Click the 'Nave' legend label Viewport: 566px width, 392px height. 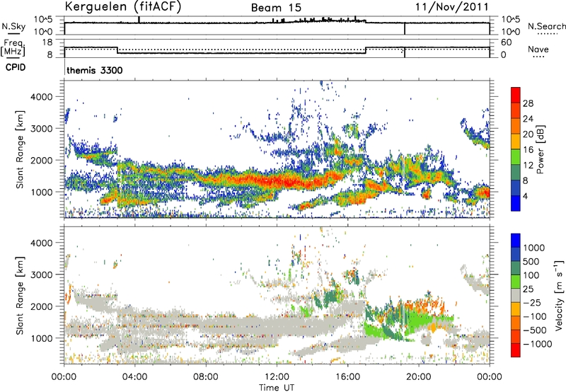click(x=538, y=49)
